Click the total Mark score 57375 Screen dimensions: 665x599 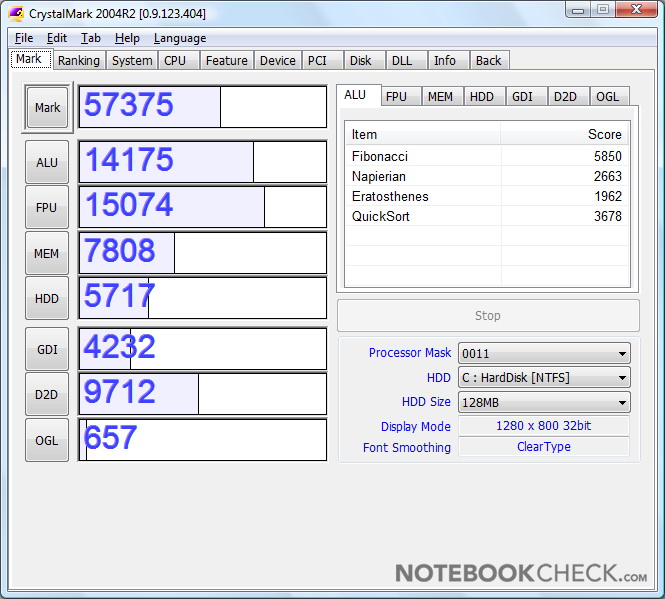tap(203, 106)
